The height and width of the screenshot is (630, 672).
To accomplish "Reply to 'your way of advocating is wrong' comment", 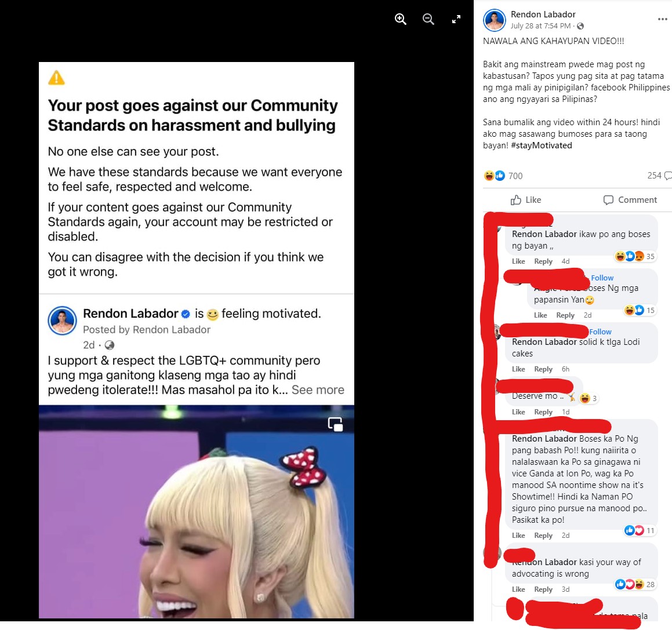I will (x=543, y=590).
